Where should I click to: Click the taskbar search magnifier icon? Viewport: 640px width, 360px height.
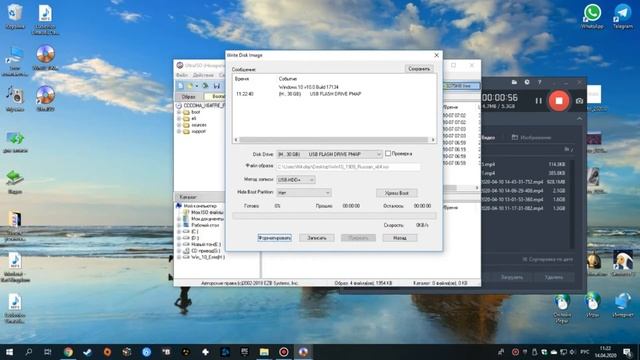pos(29,352)
